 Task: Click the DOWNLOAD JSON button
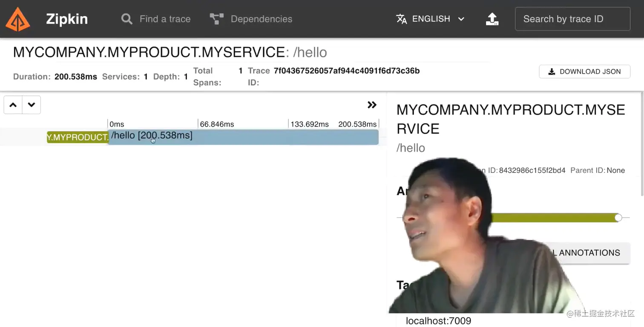[x=584, y=72]
